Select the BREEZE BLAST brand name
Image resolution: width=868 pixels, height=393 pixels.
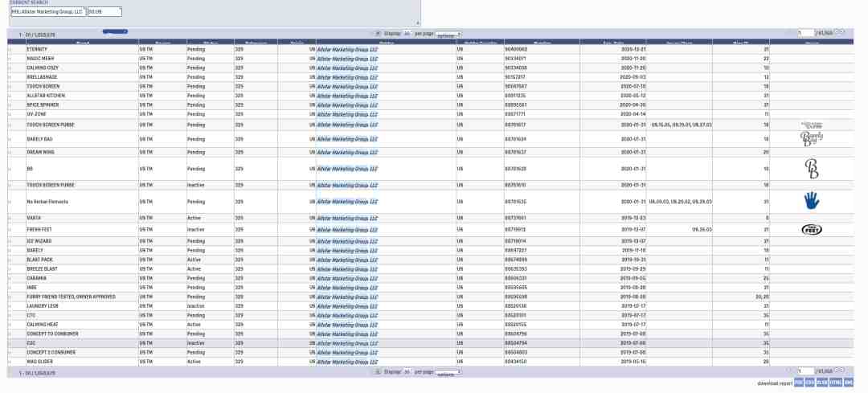pyautogui.click(x=42, y=269)
